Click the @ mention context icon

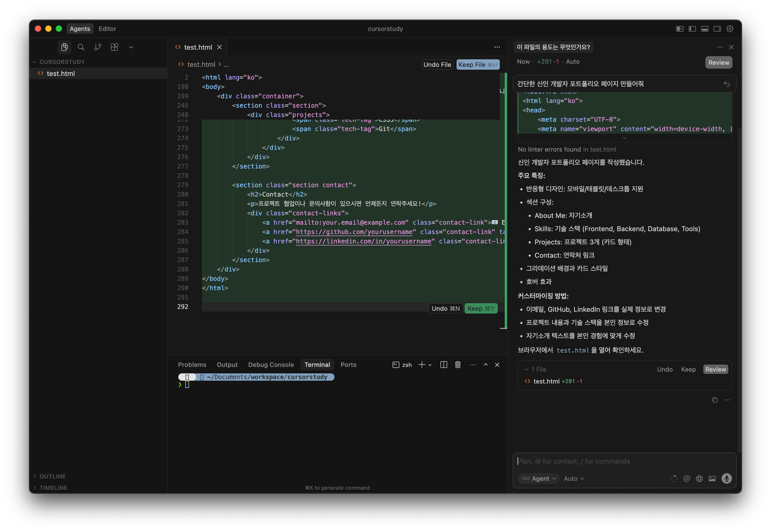687,478
